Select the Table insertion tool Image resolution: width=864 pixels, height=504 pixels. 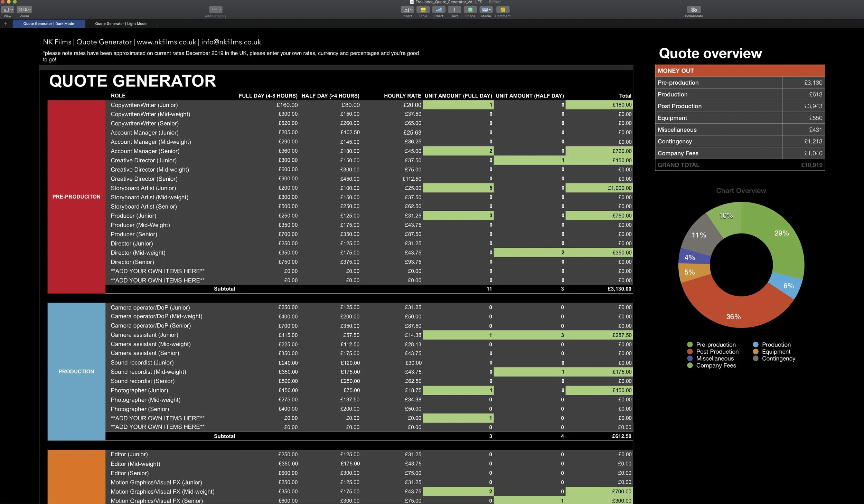pyautogui.click(x=422, y=10)
